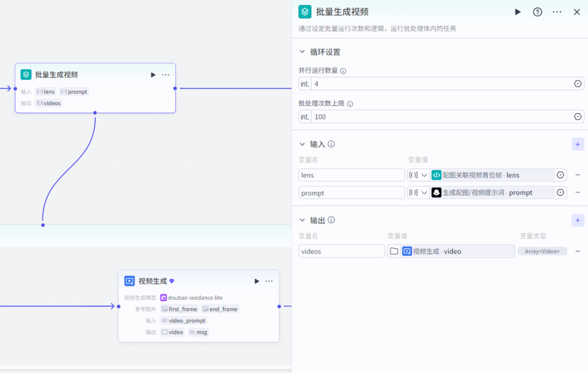Add a new output variable

[x=578, y=221]
